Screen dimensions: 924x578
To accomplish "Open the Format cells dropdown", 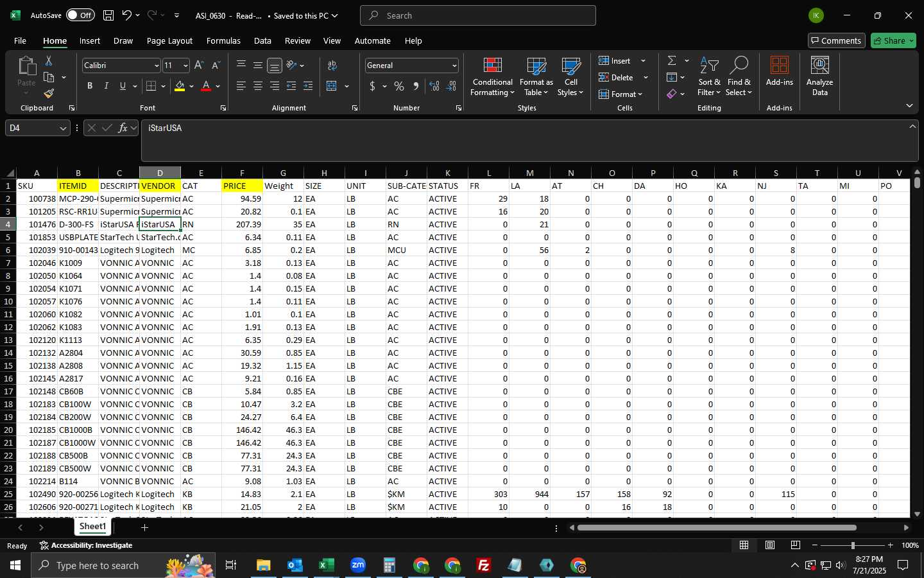I will pyautogui.click(x=620, y=94).
